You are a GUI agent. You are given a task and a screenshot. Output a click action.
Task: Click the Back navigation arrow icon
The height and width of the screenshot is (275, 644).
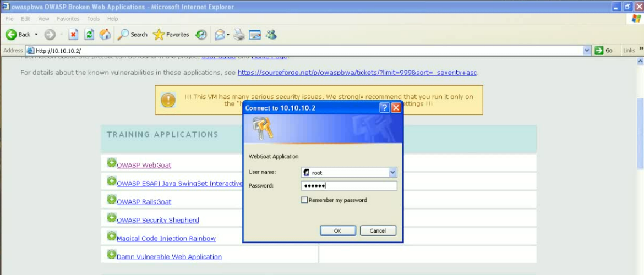point(11,35)
